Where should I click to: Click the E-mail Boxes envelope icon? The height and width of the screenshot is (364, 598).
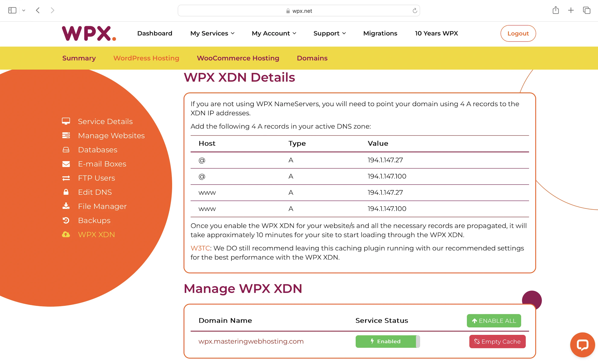(x=66, y=164)
